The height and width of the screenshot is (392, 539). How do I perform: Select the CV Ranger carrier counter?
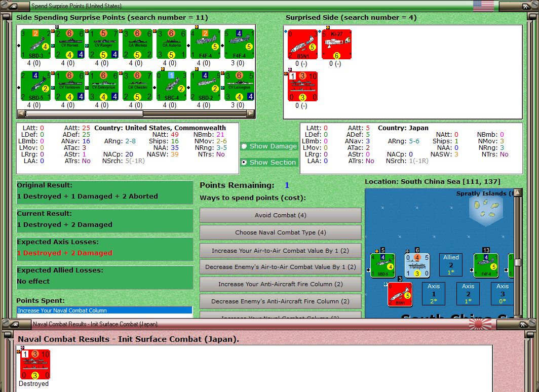[x=104, y=45]
